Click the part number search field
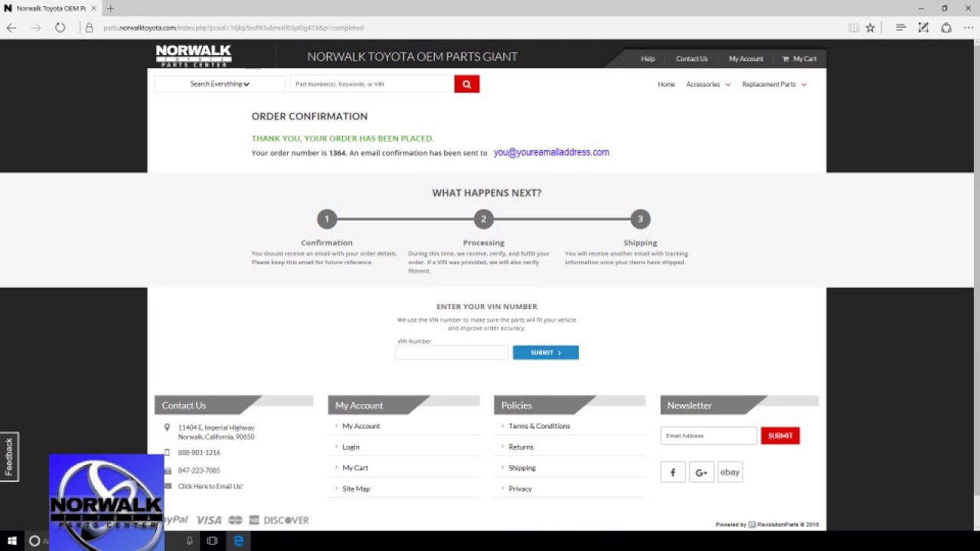Viewport: 980px width, 551px height. (x=372, y=84)
